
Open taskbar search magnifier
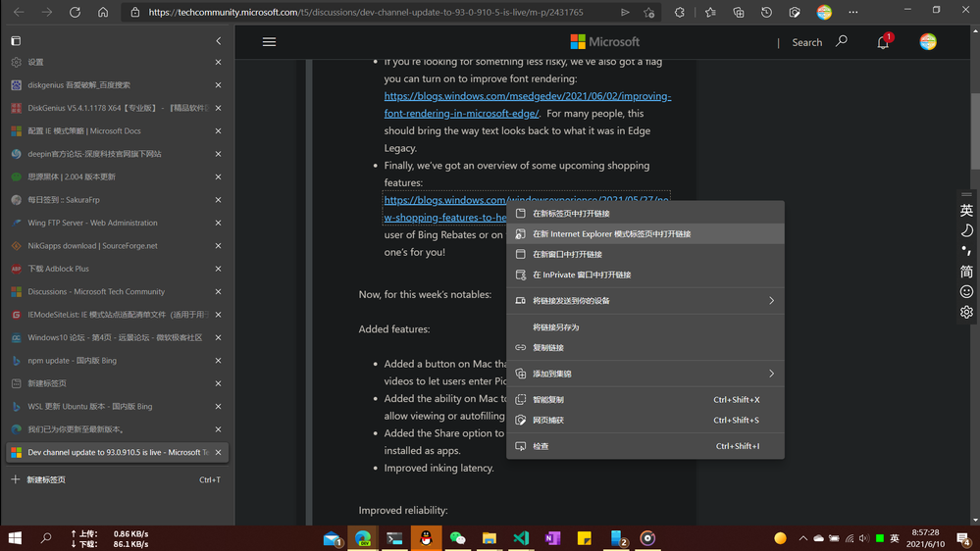click(46, 538)
